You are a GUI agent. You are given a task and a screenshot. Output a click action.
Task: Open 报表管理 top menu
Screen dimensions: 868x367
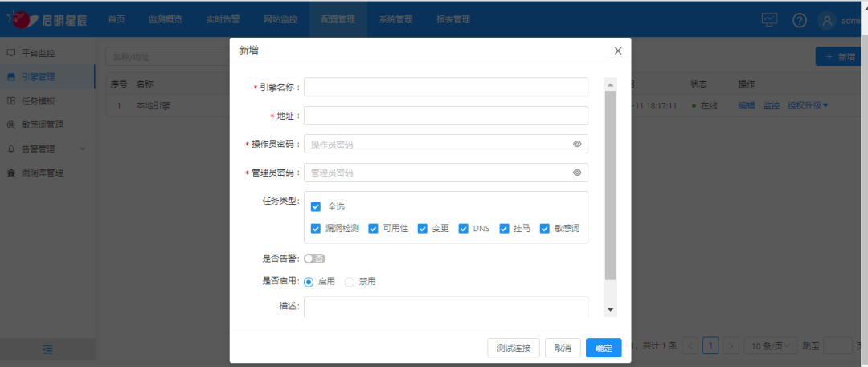tap(452, 19)
